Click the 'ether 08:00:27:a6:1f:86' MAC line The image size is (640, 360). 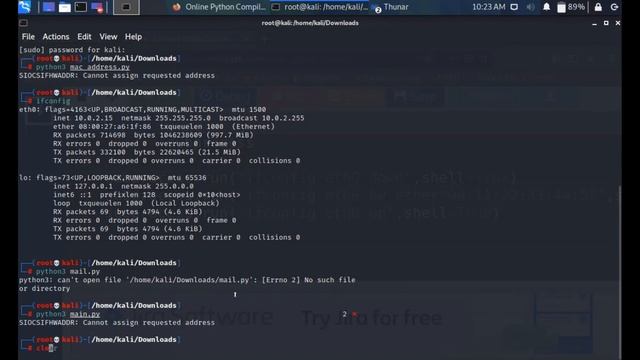[164, 127]
